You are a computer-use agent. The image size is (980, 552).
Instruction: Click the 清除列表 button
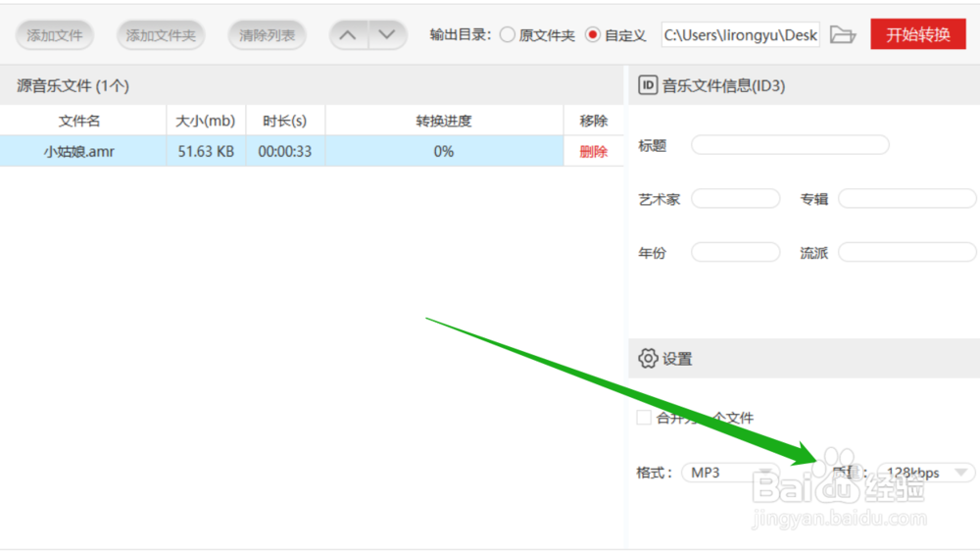pos(267,35)
